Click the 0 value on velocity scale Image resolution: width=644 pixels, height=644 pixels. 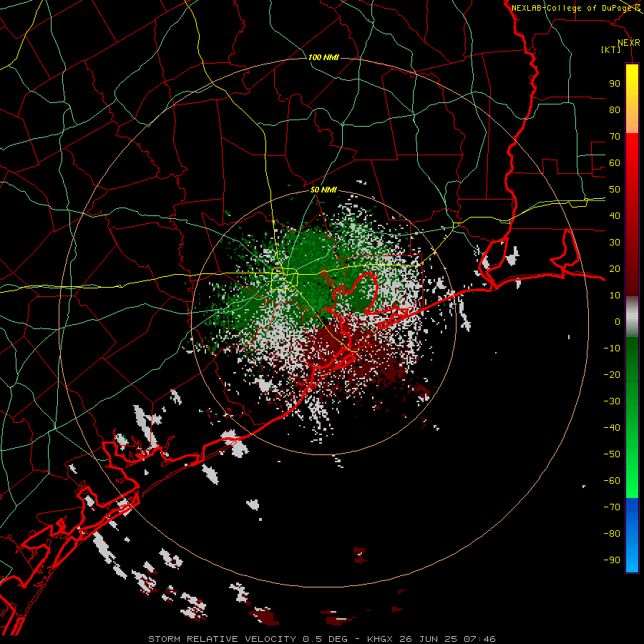pyautogui.click(x=618, y=321)
